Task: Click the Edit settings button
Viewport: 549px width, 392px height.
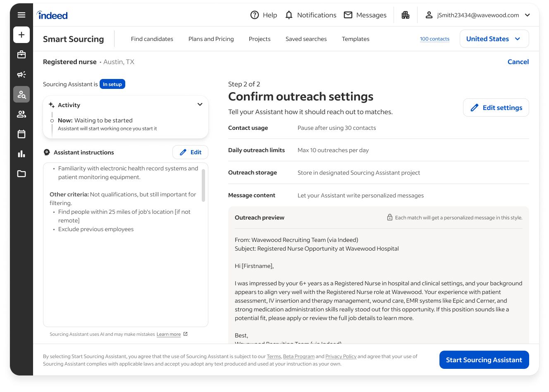Action: (x=496, y=108)
